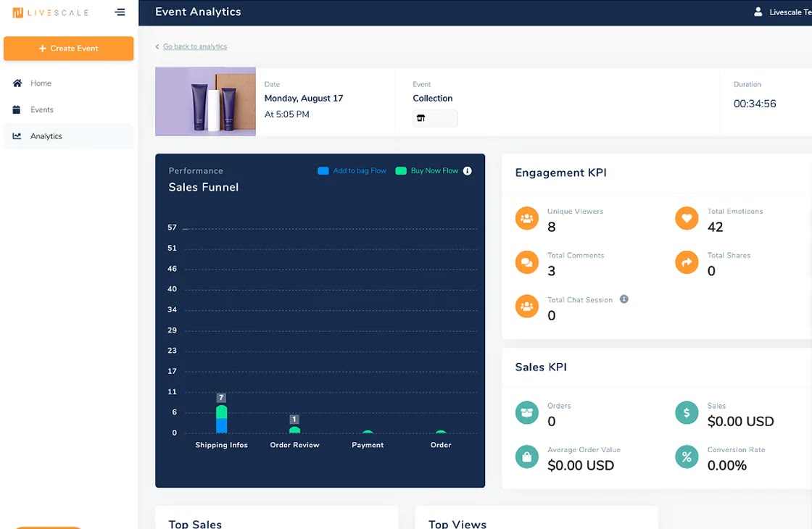The height and width of the screenshot is (529, 812).
Task: Click the store icon under Collection
Action: point(420,118)
